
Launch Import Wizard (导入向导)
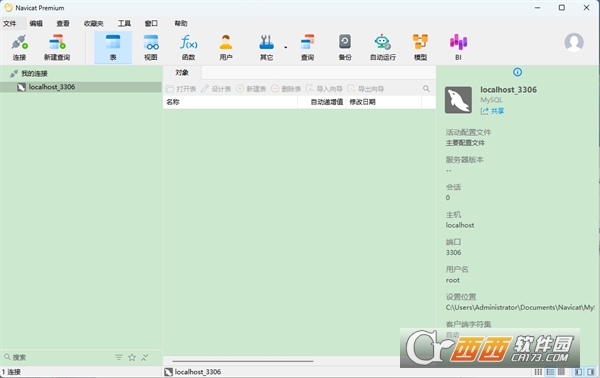click(x=324, y=89)
